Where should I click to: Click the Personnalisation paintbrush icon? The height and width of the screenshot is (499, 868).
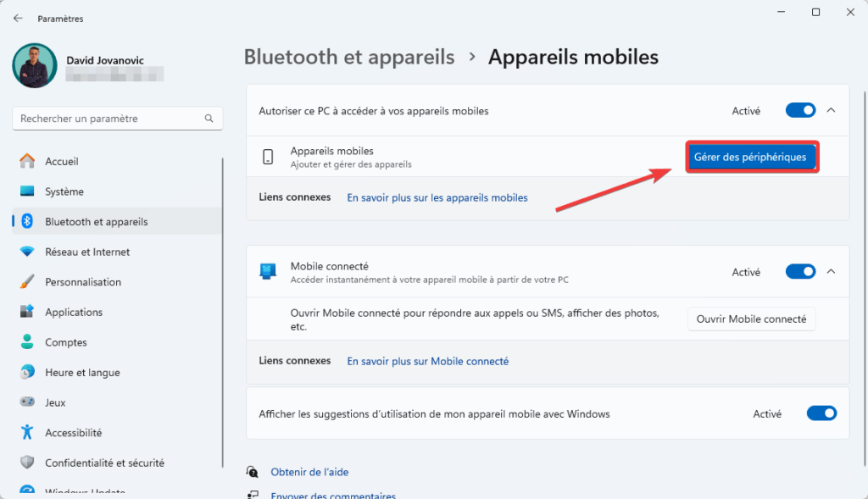(27, 281)
